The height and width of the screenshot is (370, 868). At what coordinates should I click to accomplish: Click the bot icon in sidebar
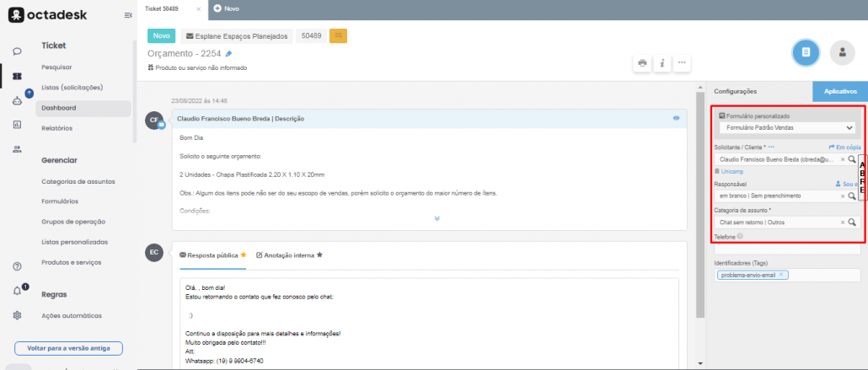click(x=17, y=100)
